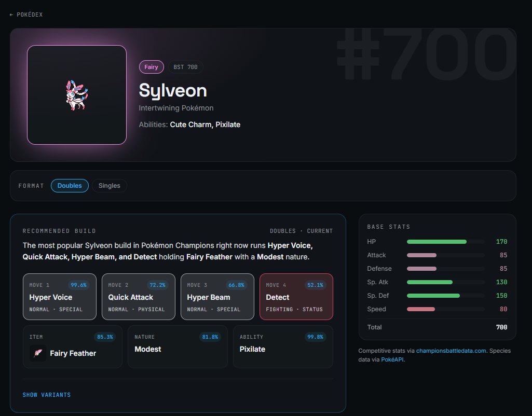Click the Cute Charm, Pixilate abilities text
Screen dimensions: 532x416
pyautogui.click(x=205, y=124)
